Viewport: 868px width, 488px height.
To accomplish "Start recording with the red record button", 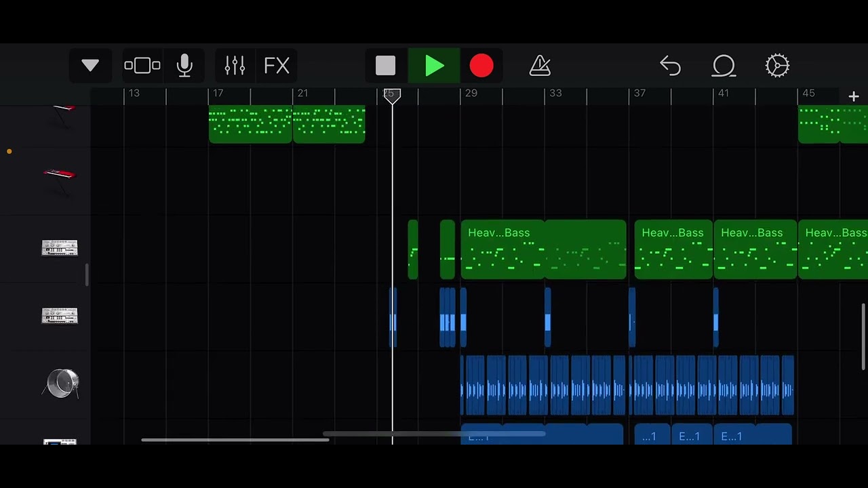I will point(481,66).
